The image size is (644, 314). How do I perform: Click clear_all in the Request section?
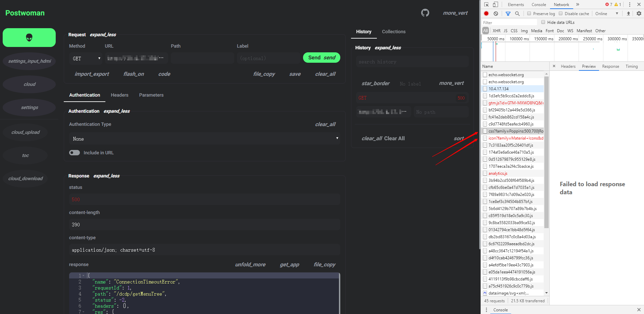pos(325,74)
